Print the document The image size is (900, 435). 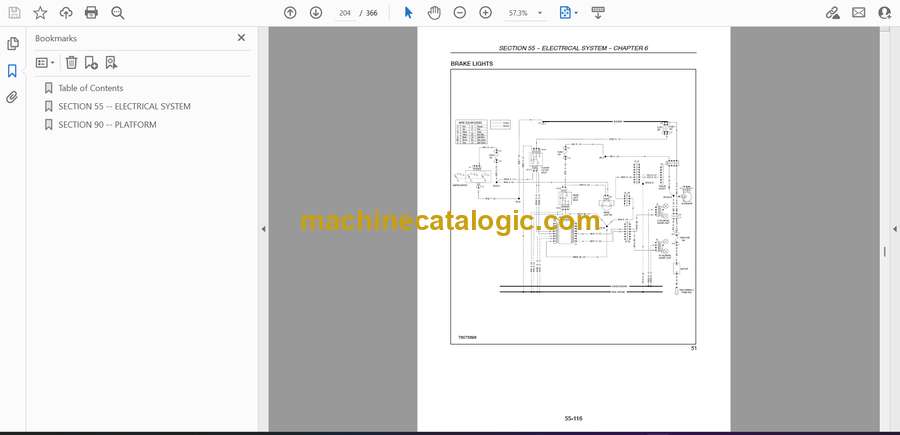[91, 13]
